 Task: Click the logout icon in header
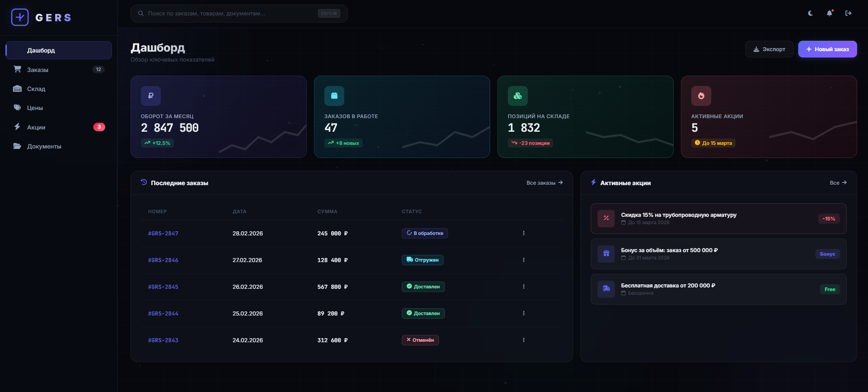(x=849, y=13)
